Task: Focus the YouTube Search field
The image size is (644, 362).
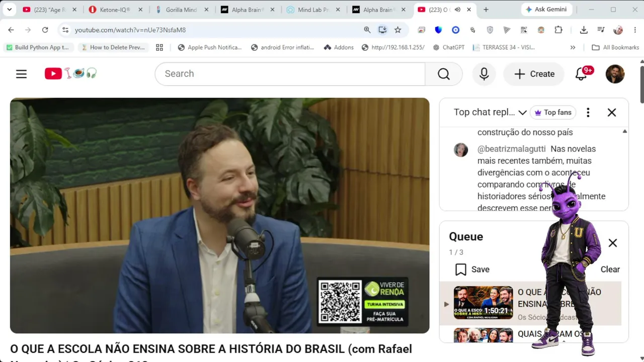Action: click(x=290, y=74)
